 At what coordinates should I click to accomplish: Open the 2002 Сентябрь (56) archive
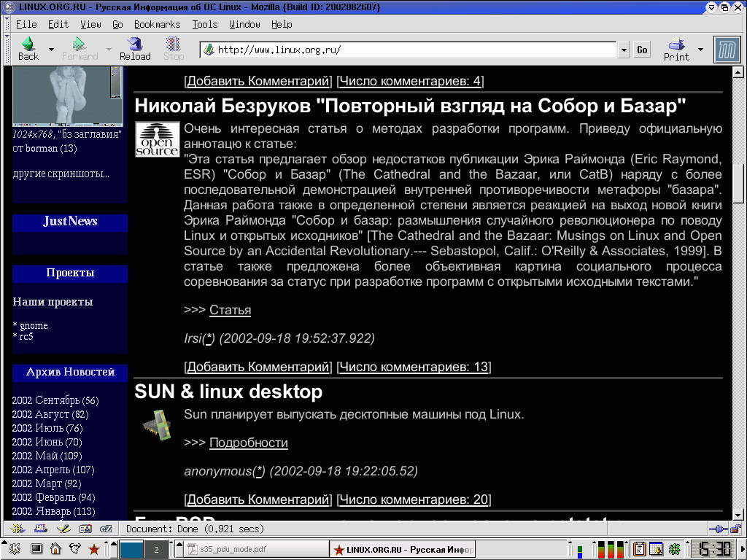(x=55, y=400)
